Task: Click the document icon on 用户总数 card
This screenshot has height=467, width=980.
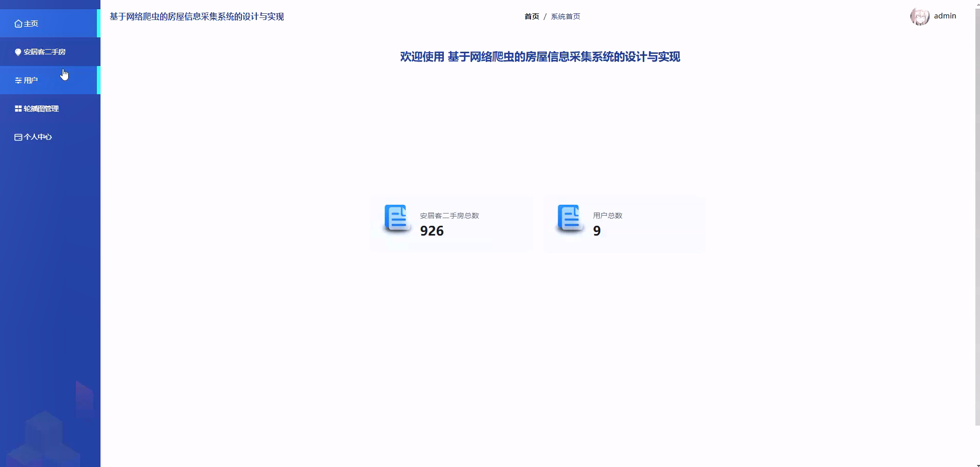Action: coord(569,219)
